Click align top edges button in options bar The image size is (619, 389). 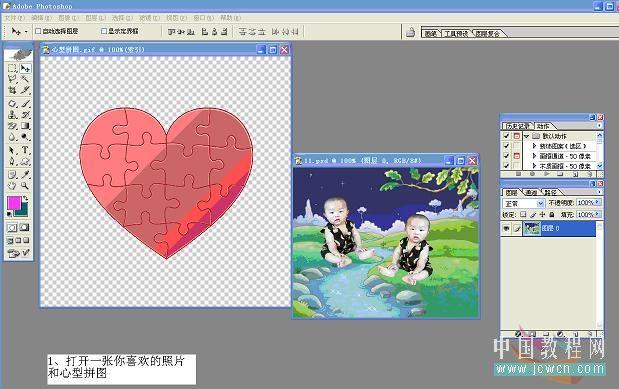click(171, 31)
